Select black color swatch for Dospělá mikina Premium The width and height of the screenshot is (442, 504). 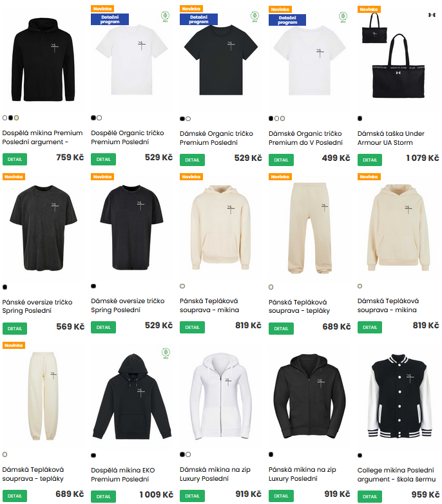point(10,118)
